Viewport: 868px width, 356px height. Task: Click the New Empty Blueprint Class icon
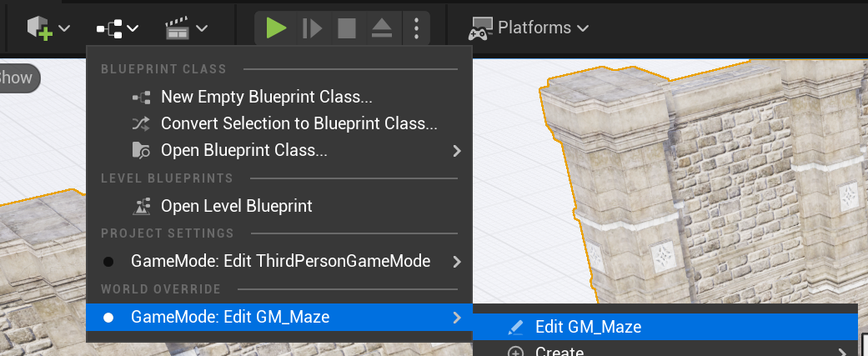point(141,98)
